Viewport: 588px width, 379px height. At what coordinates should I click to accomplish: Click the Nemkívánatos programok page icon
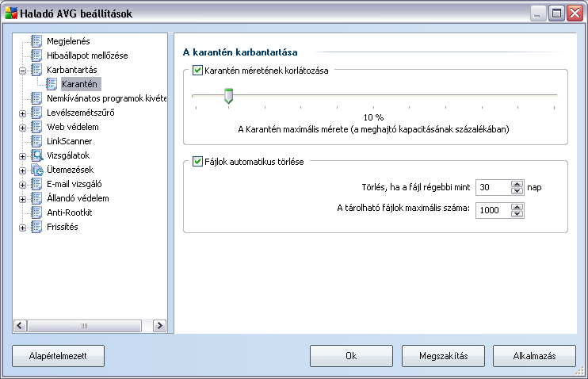tap(36, 98)
